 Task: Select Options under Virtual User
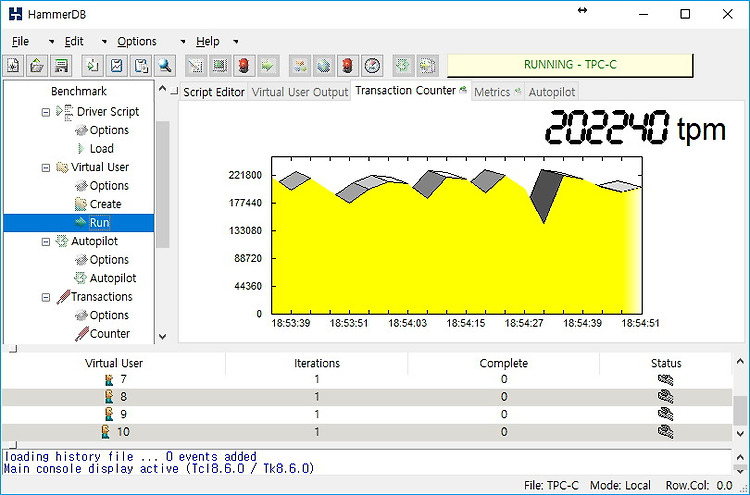pos(109,186)
